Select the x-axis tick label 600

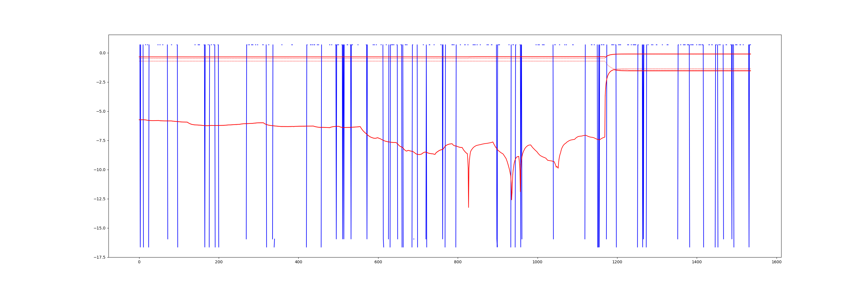(378, 262)
